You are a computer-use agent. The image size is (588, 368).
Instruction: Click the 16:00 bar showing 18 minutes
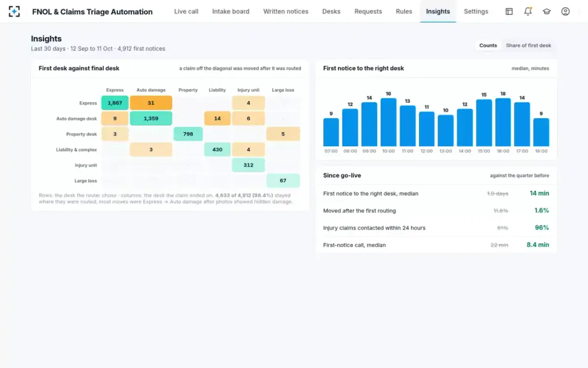[x=503, y=122]
